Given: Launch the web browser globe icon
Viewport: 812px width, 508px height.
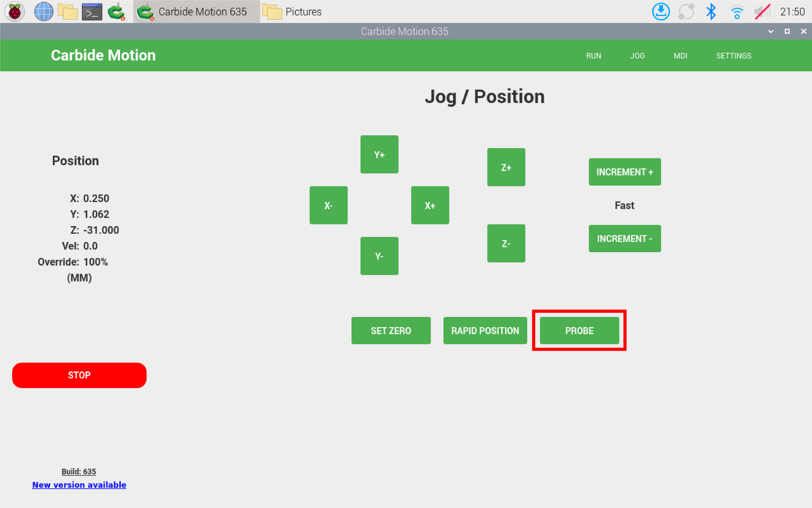Looking at the screenshot, I should [x=44, y=12].
